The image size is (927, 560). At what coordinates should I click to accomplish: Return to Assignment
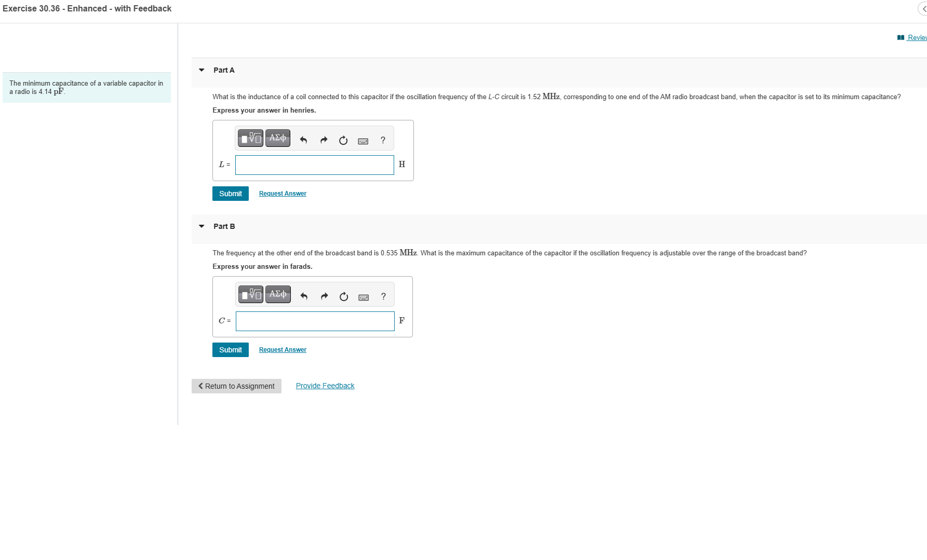(236, 386)
